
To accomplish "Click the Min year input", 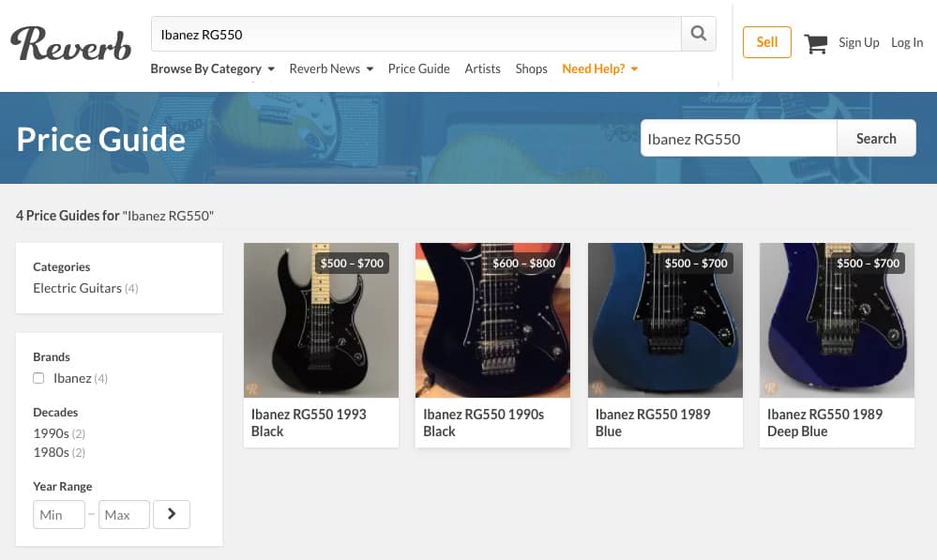I will pos(58,515).
